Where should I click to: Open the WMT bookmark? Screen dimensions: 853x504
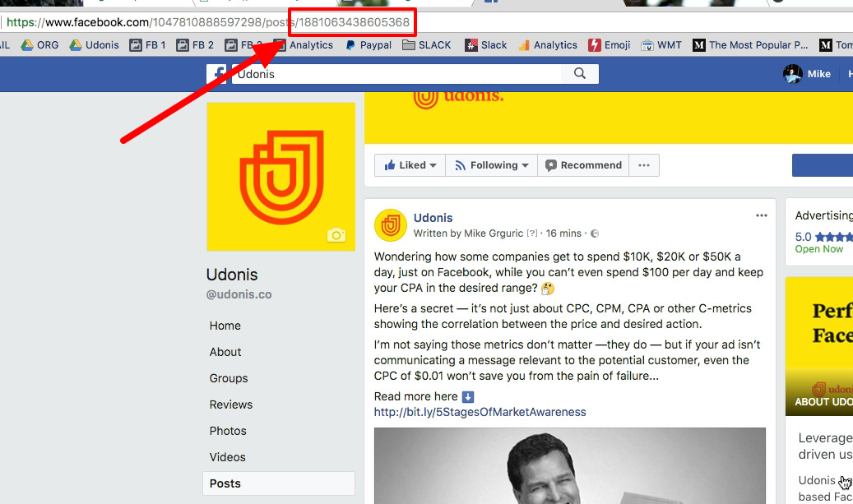coord(661,45)
